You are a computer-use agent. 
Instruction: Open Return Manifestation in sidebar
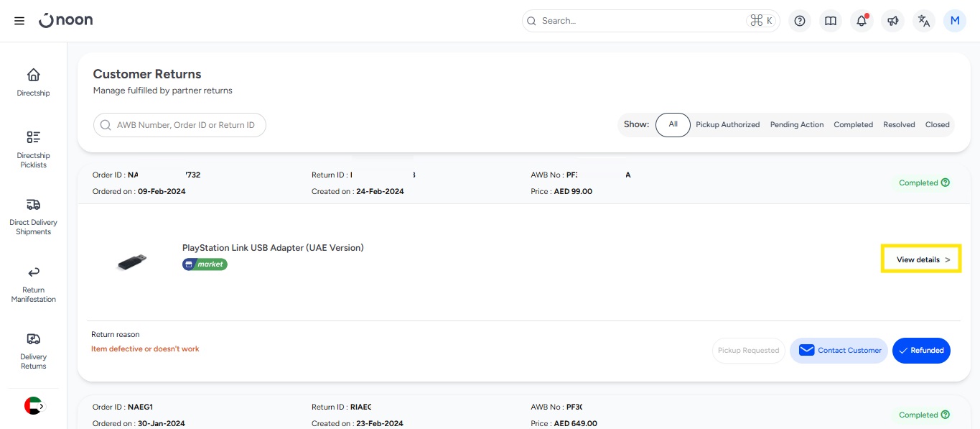point(33,284)
